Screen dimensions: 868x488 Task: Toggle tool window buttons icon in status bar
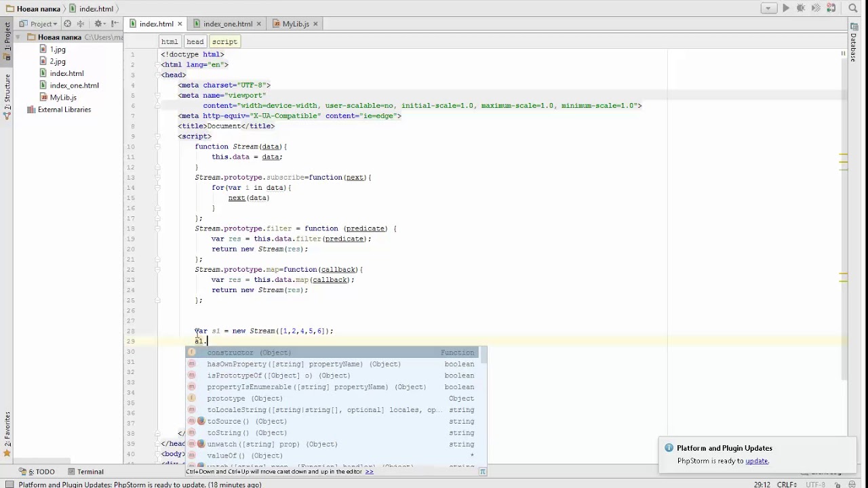coord(9,485)
